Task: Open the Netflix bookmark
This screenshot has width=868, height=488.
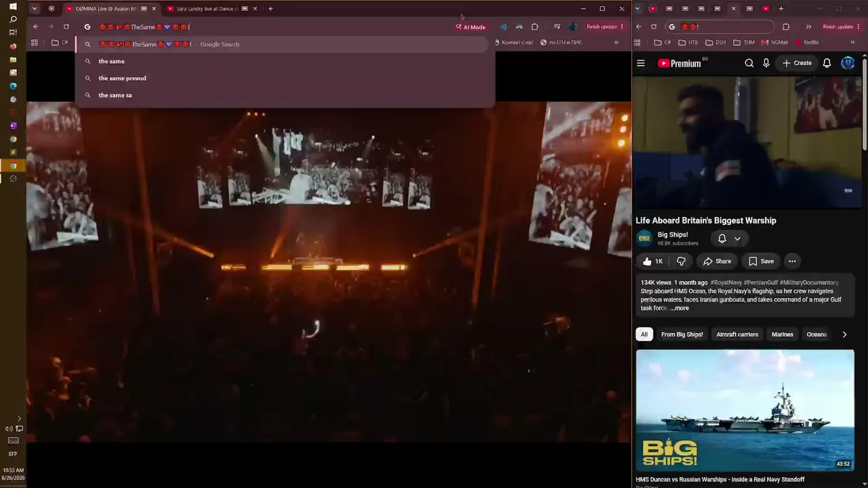Action: [807, 43]
